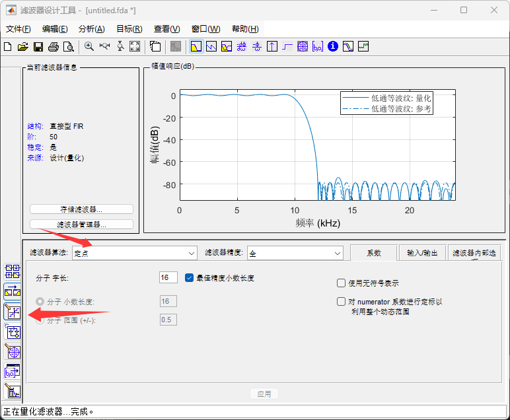Open the 目标(R) menu
510x420 pixels.
tap(129, 29)
